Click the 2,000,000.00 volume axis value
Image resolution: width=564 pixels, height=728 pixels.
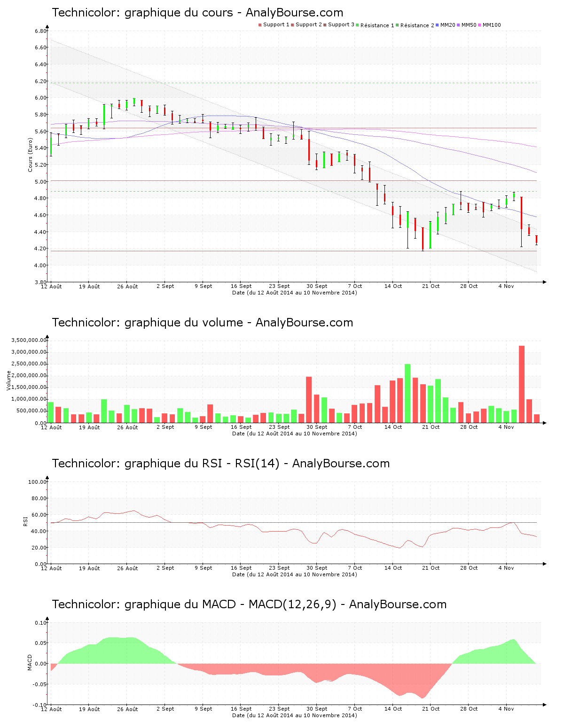tap(29, 376)
